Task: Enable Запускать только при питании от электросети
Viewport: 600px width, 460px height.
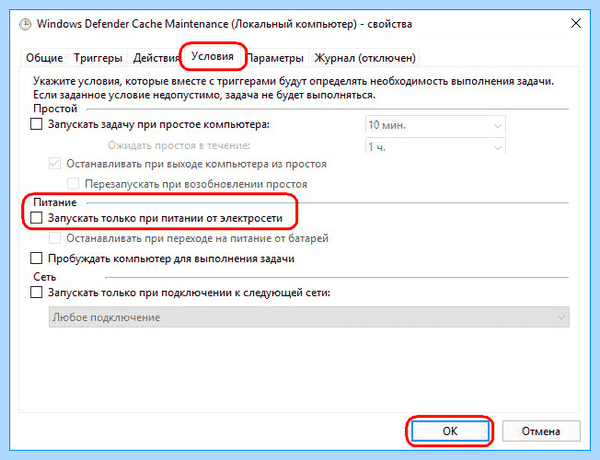Action: 36,218
